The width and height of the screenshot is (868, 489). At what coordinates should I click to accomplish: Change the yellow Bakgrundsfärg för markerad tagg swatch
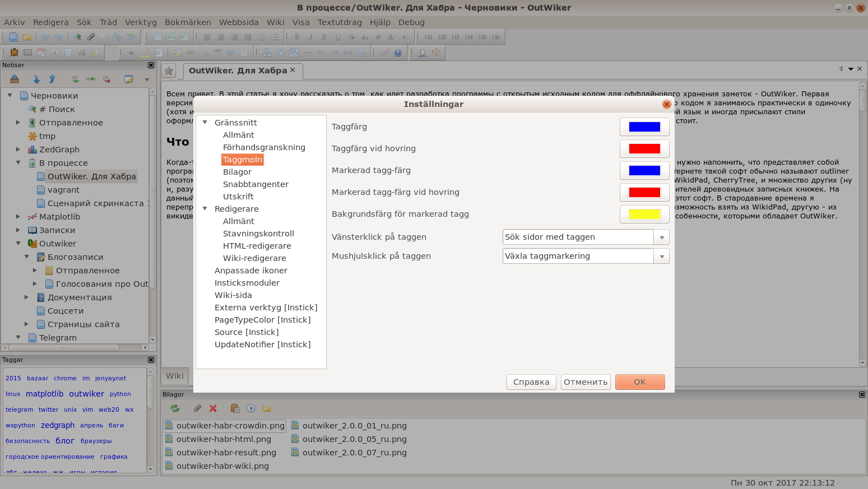[x=644, y=214]
